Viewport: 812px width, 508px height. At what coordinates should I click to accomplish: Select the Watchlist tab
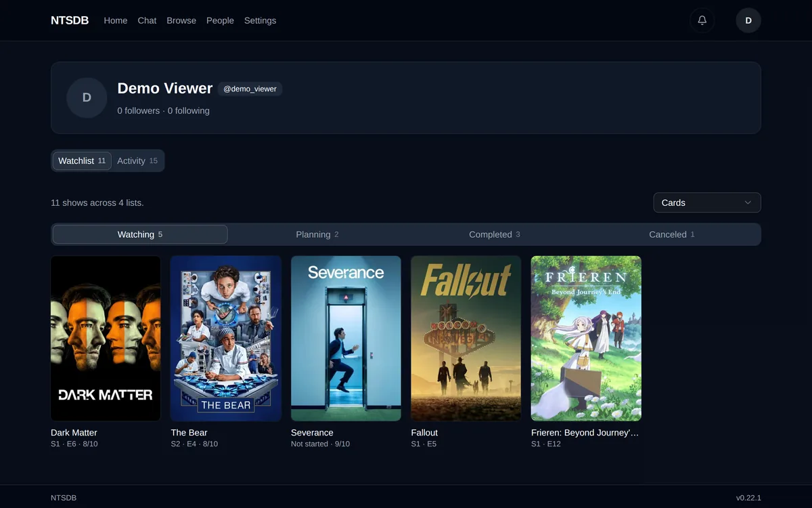pos(82,161)
